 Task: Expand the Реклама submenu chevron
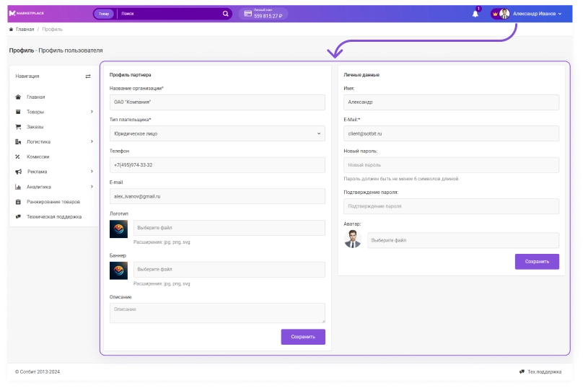tap(92, 172)
